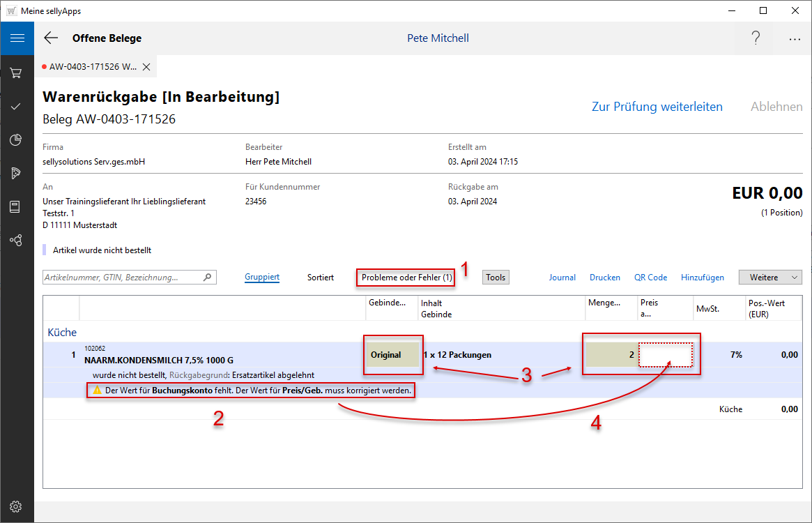This screenshot has height=523, width=812.
Task: Switch to Sortiert view
Action: click(321, 278)
